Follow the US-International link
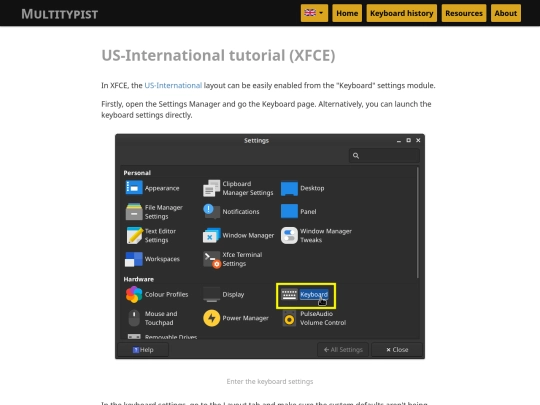The width and height of the screenshot is (540, 405). 173,85
